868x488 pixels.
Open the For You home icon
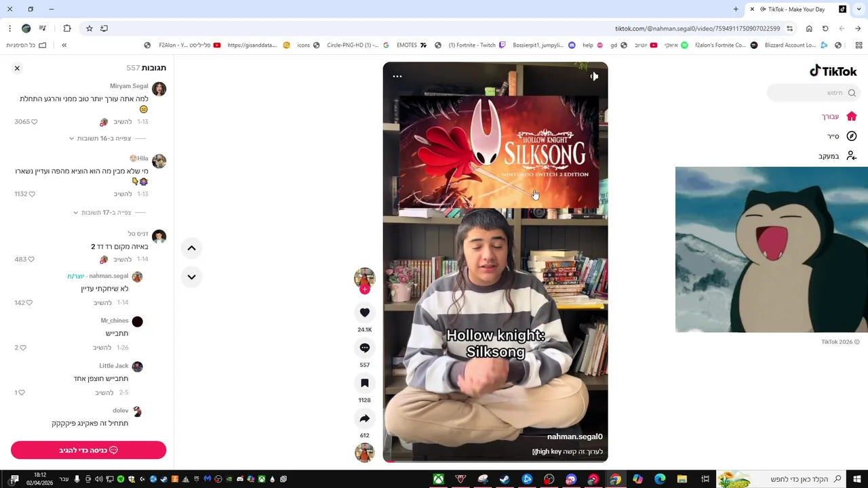click(852, 117)
